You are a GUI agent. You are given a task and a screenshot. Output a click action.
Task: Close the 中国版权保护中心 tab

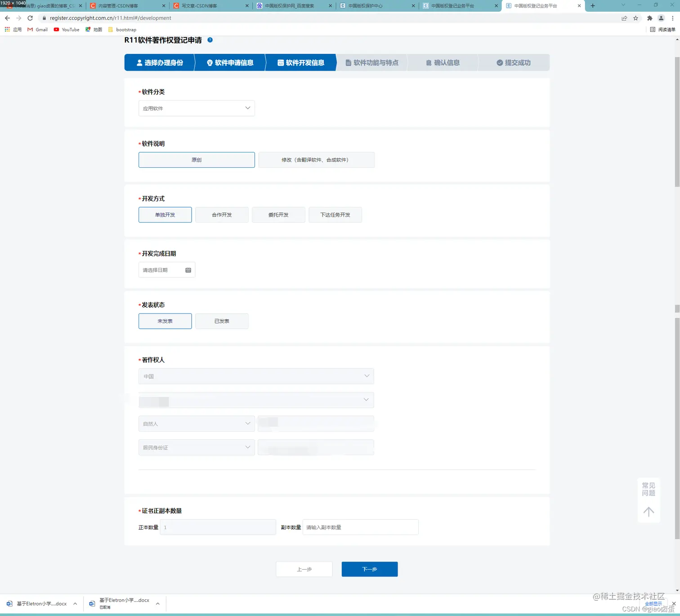point(413,6)
